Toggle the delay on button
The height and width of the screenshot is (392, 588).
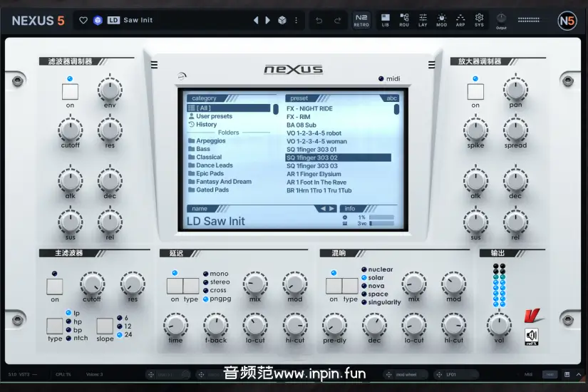click(175, 286)
